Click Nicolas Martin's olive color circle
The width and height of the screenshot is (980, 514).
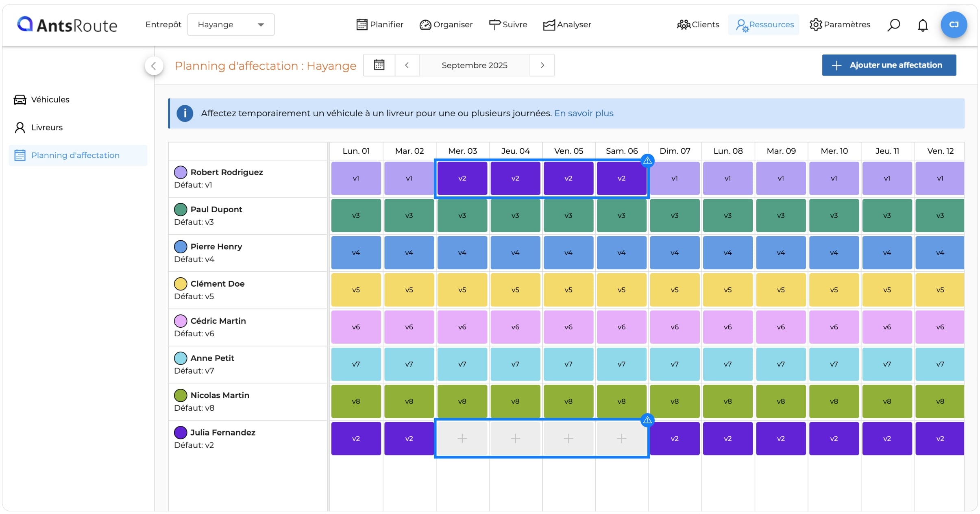[x=181, y=395]
